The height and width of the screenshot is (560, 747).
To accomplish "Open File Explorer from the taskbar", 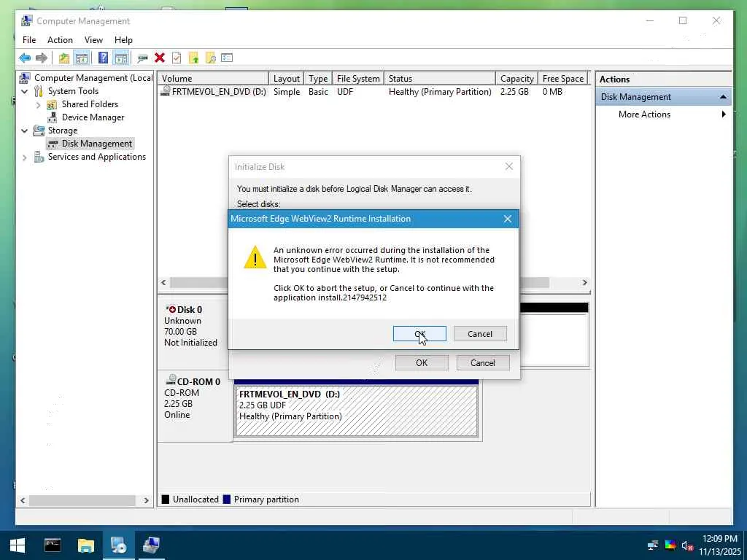I will 86,545.
